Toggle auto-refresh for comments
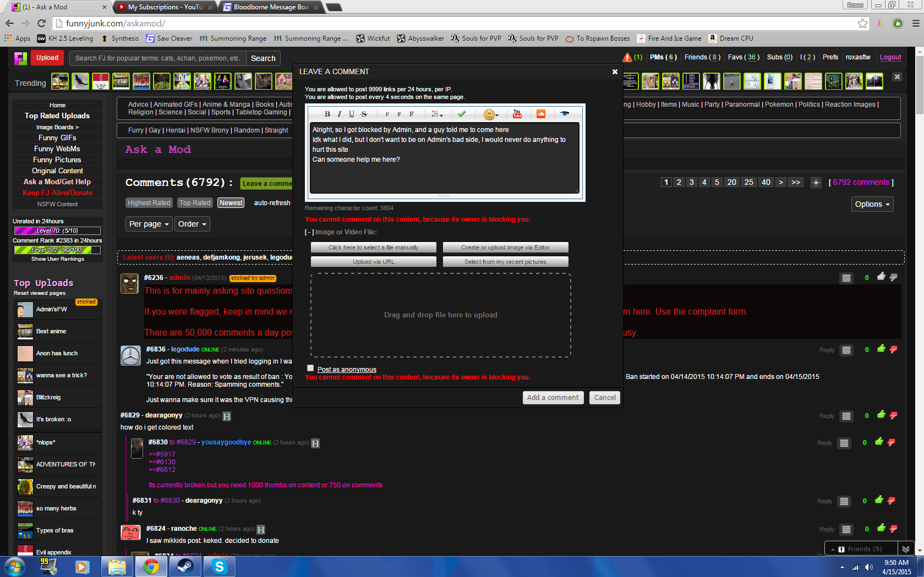 tap(272, 203)
